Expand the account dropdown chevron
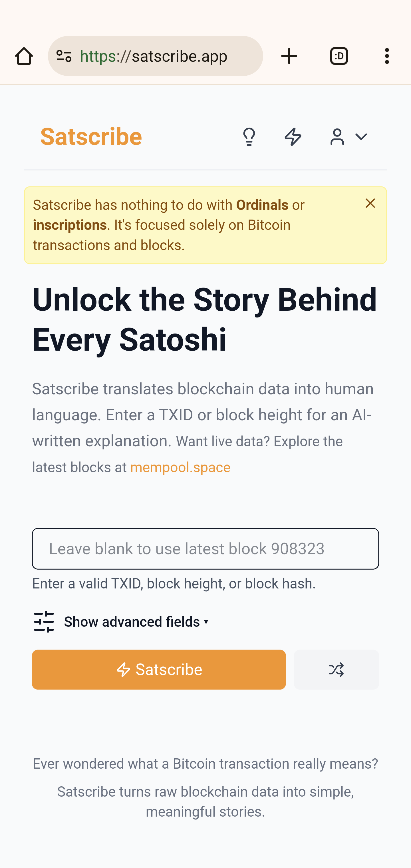 point(361,137)
